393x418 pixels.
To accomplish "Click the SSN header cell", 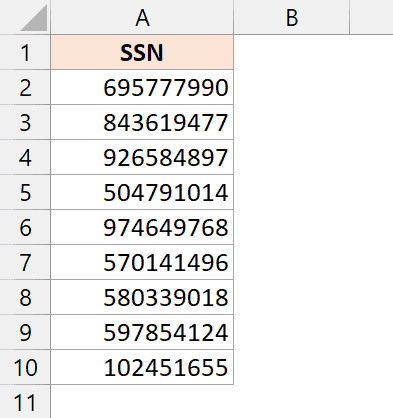I will [x=142, y=52].
